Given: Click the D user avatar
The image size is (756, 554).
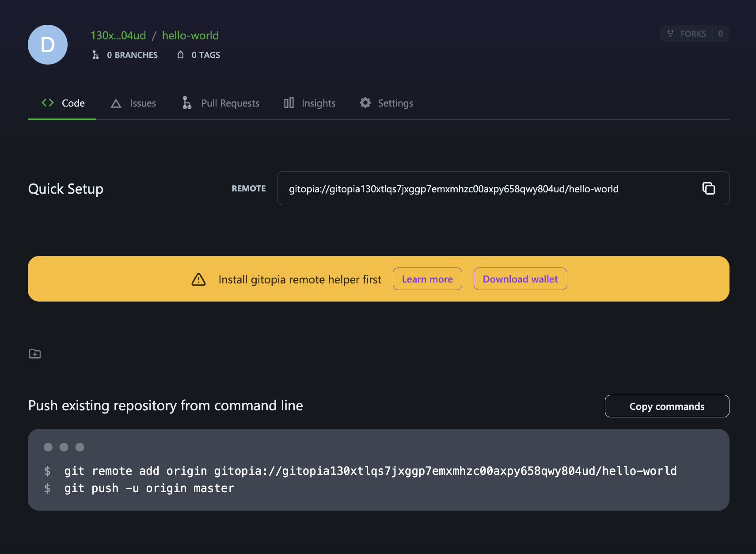Looking at the screenshot, I should (x=48, y=45).
